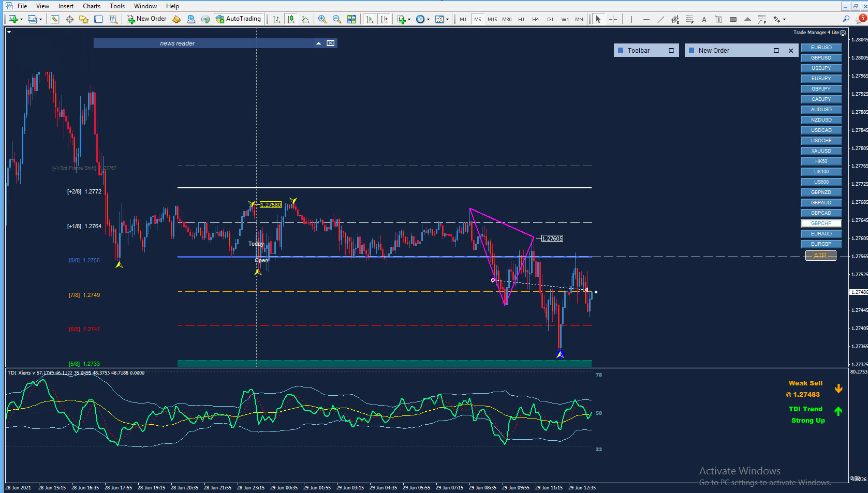This screenshot has height=493, width=868.
Task: Expand the periodicity clock dropdown
Action: tap(428, 19)
